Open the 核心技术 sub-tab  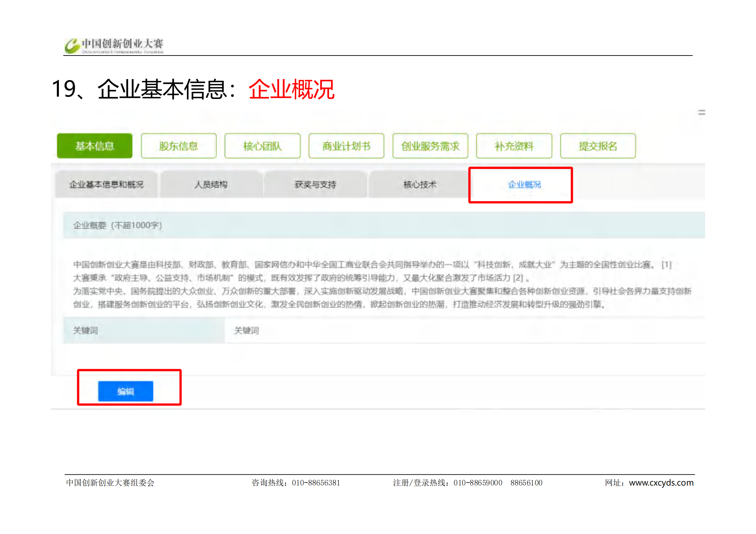420,184
